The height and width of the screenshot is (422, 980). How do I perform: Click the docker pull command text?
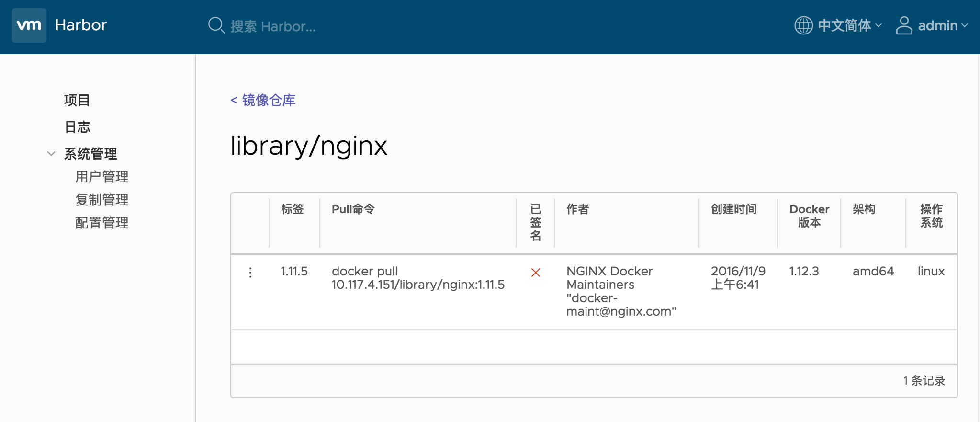[417, 278]
